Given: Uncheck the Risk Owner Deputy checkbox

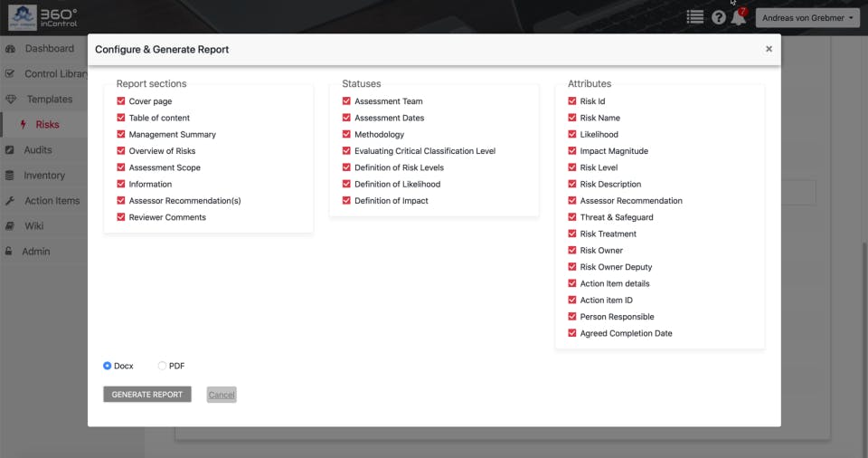Looking at the screenshot, I should click(572, 267).
